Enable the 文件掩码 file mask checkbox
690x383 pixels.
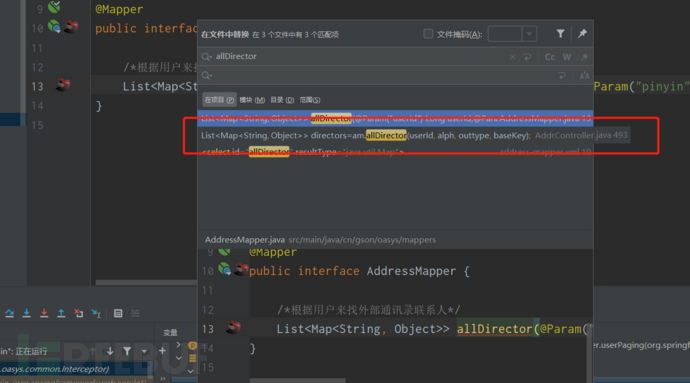click(x=428, y=34)
